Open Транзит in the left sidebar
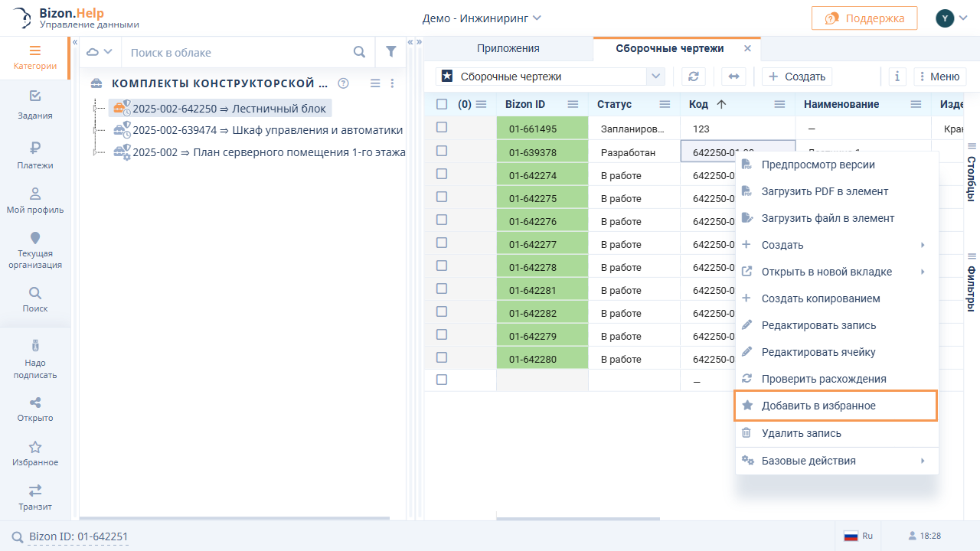 35,497
